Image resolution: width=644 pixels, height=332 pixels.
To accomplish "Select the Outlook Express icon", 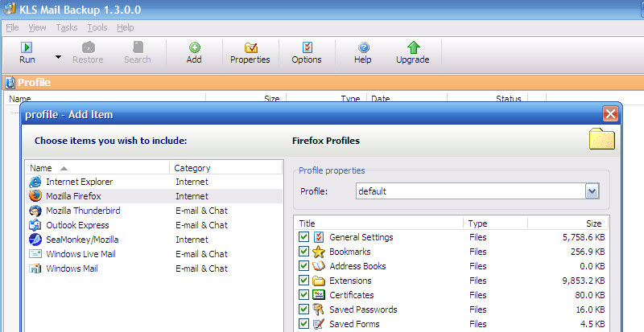I will coord(35,225).
